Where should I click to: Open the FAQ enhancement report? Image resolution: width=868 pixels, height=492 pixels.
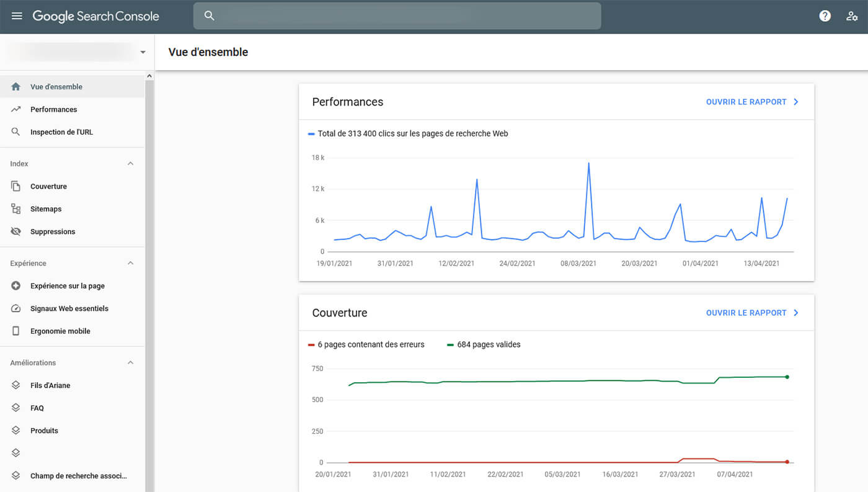coord(72,408)
